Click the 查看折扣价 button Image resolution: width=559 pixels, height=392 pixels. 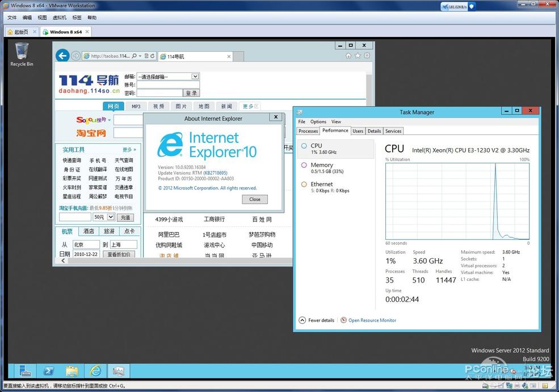[x=119, y=254]
